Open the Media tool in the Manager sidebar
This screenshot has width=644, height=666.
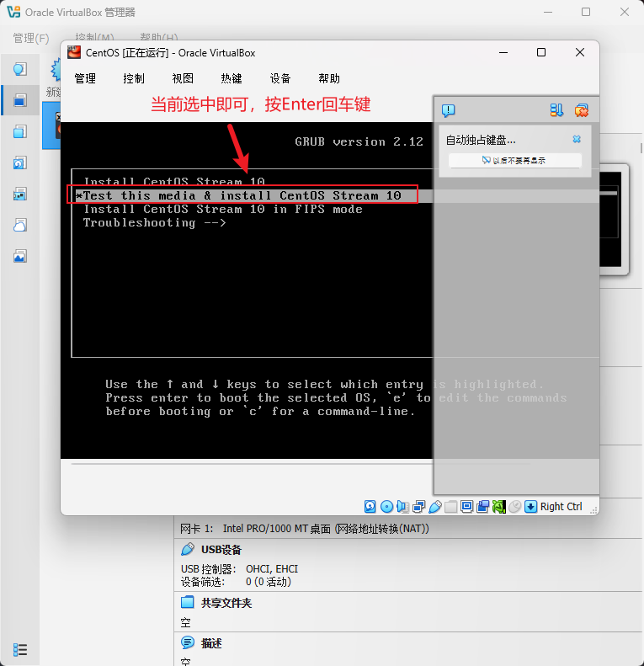(19, 163)
